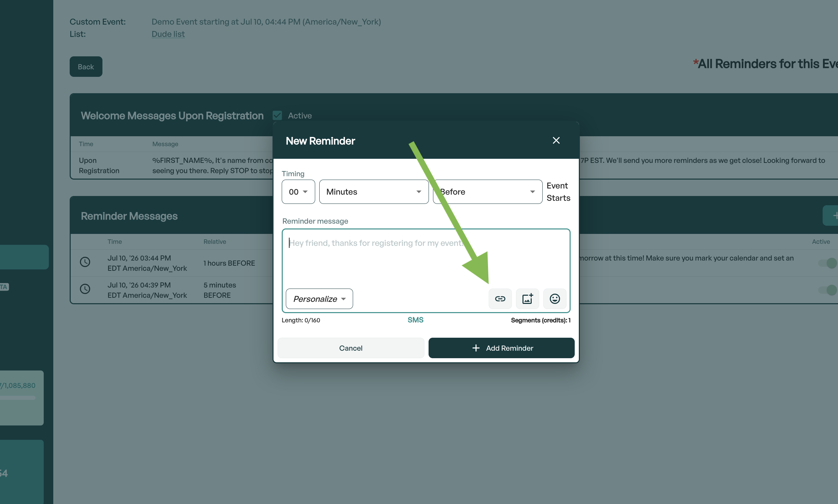Click the insert link icon
Viewport: 838px width, 504px height.
(x=500, y=299)
